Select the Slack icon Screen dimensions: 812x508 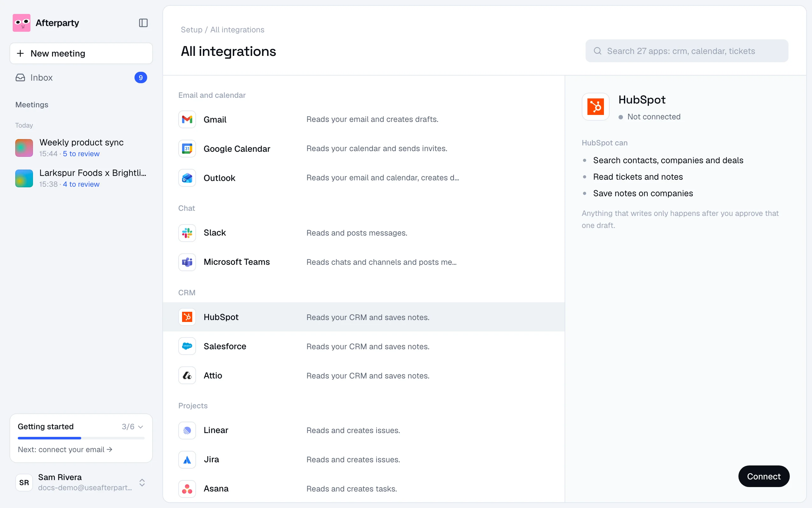tap(187, 233)
